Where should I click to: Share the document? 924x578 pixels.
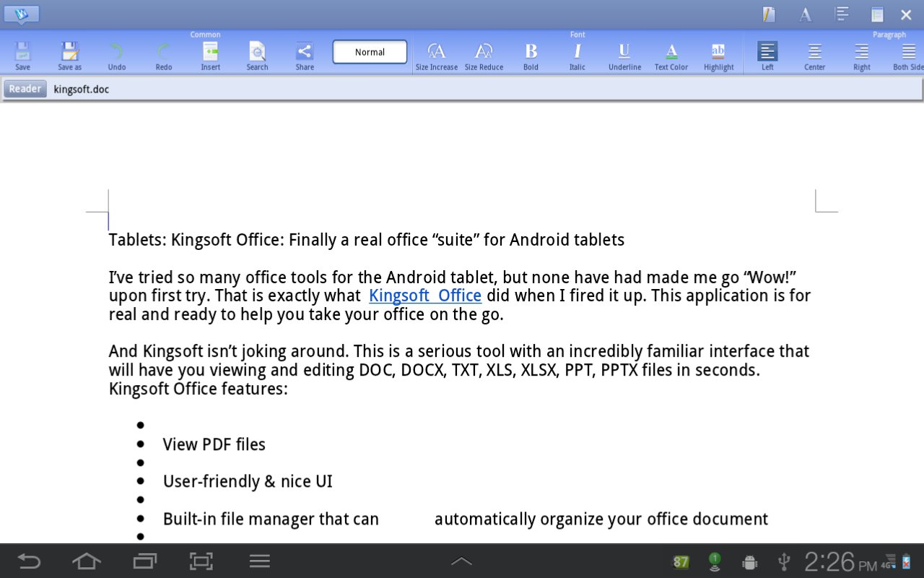305,55
